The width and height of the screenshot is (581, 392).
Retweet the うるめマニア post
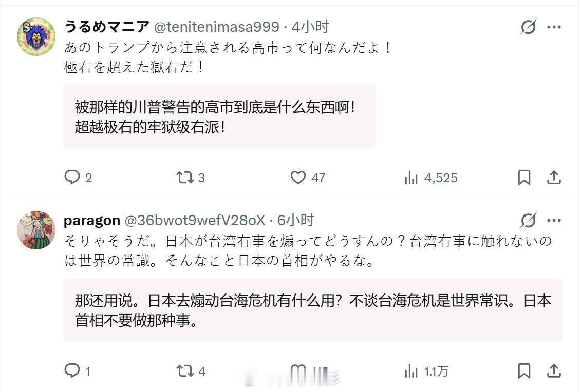(184, 178)
